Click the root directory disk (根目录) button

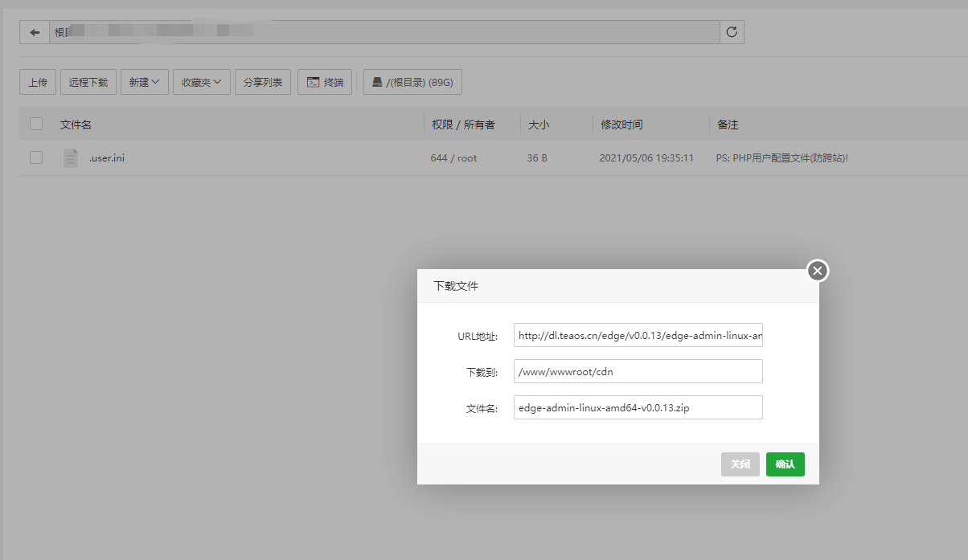point(412,82)
